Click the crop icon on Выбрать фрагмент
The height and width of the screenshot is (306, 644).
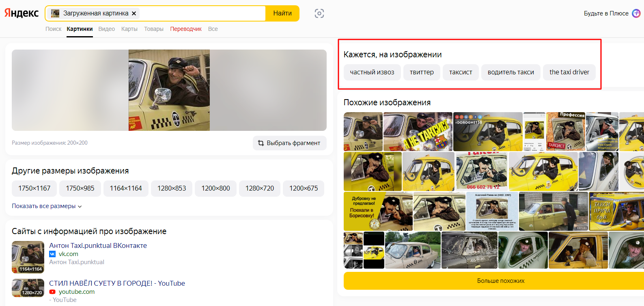point(261,143)
